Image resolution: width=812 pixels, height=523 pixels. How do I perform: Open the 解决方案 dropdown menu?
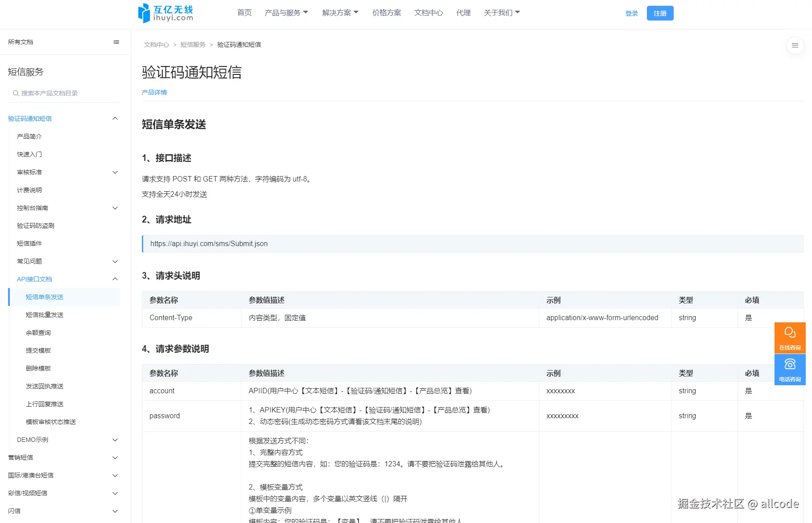pos(340,12)
